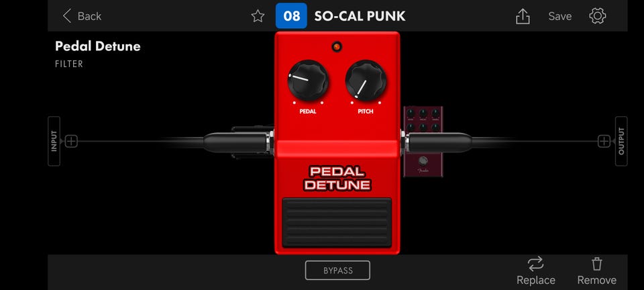
Task: Add effect at the OUTPUT plus icon
Action: point(604,141)
